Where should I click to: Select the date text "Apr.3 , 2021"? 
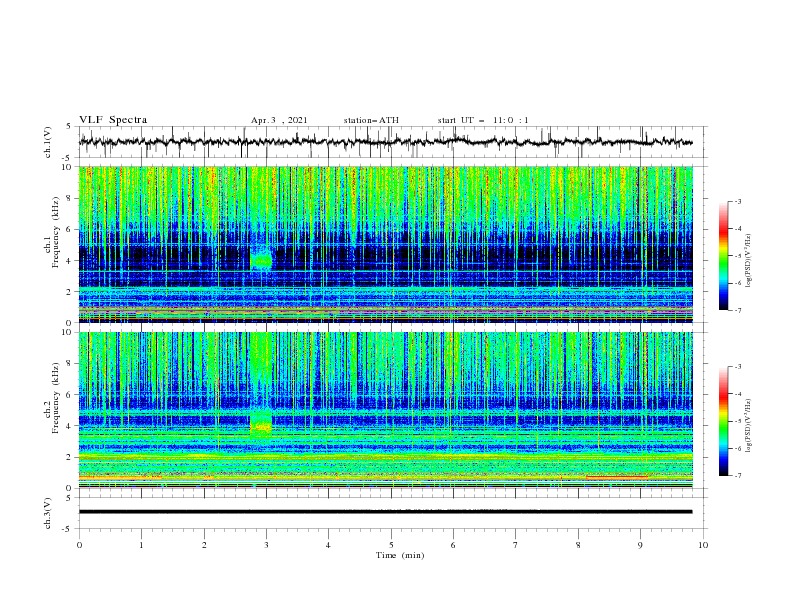pyautogui.click(x=279, y=120)
